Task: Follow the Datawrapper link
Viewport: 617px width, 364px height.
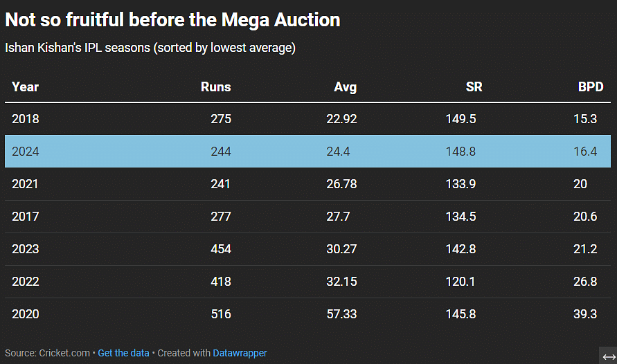Action: (240, 353)
